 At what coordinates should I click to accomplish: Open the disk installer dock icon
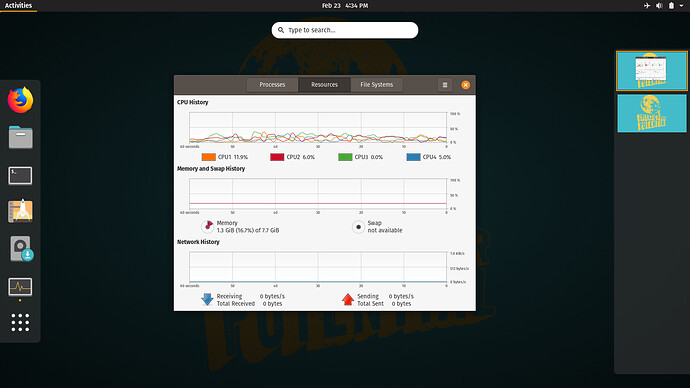tap(21, 249)
